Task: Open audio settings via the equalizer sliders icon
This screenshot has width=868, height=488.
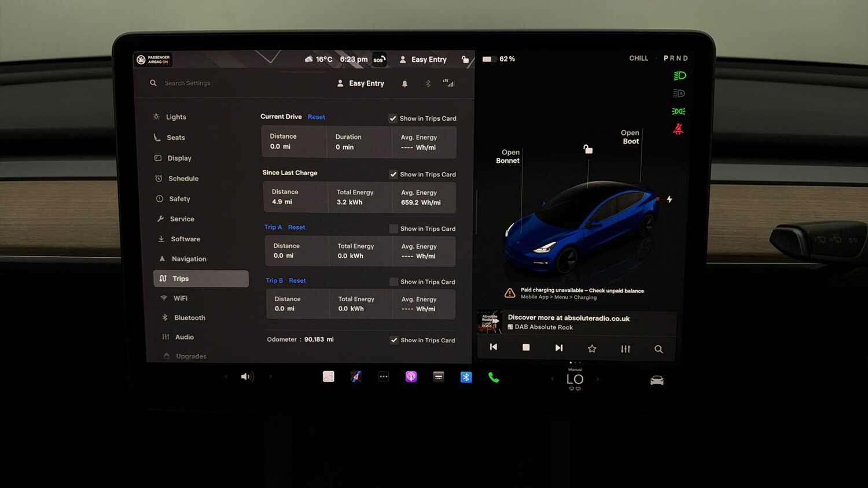Action: (625, 349)
